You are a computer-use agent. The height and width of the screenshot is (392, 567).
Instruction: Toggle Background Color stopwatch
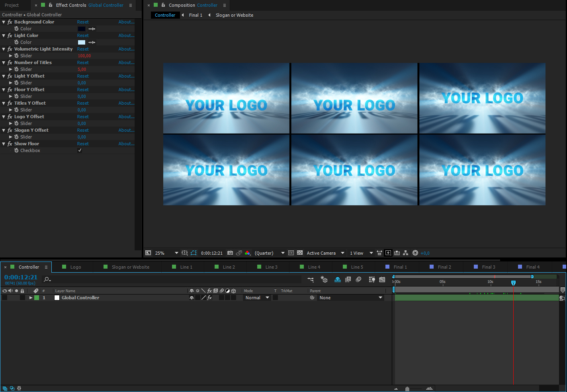(16, 29)
